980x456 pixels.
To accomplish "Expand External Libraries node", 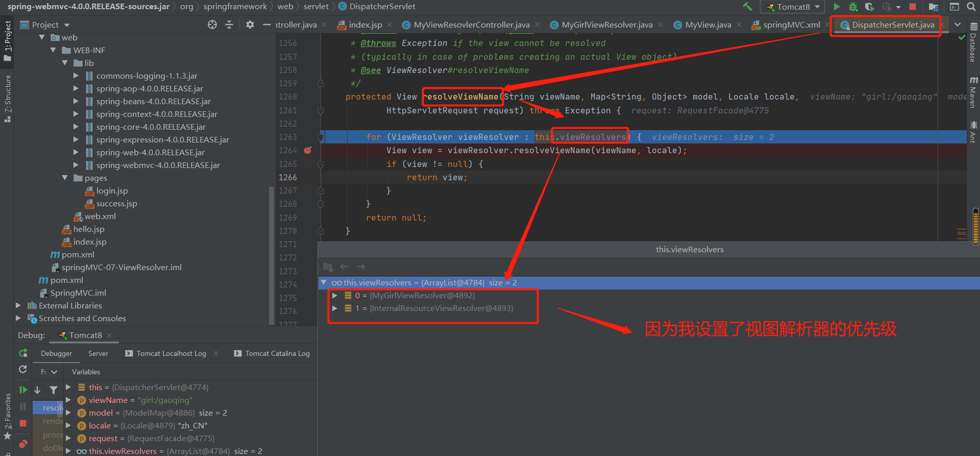I will coord(18,305).
